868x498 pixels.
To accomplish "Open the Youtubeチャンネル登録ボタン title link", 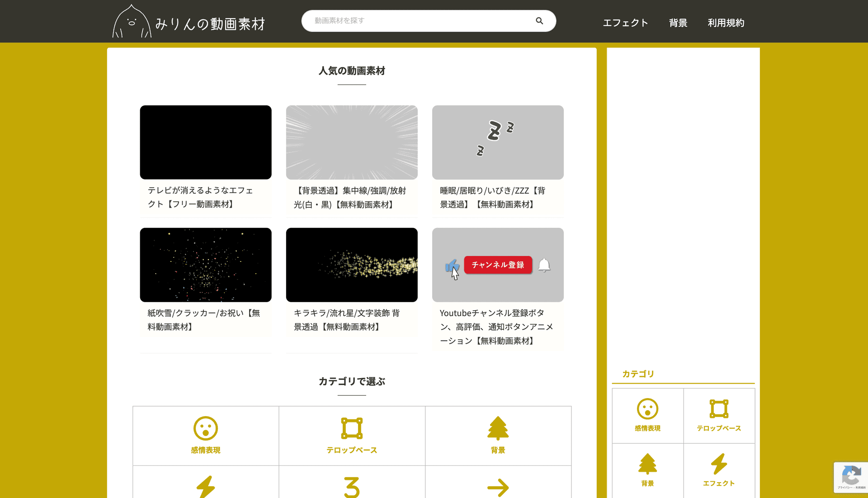I will click(x=496, y=327).
